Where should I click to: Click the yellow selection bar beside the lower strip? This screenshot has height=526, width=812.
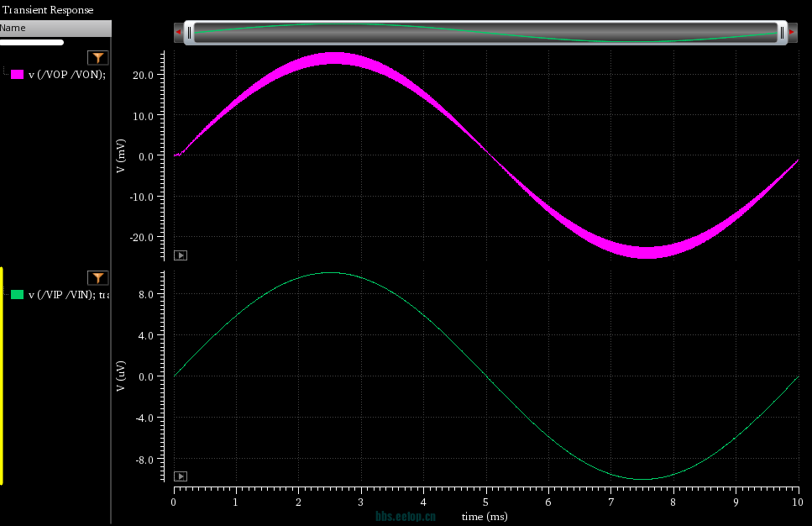tap(2, 376)
